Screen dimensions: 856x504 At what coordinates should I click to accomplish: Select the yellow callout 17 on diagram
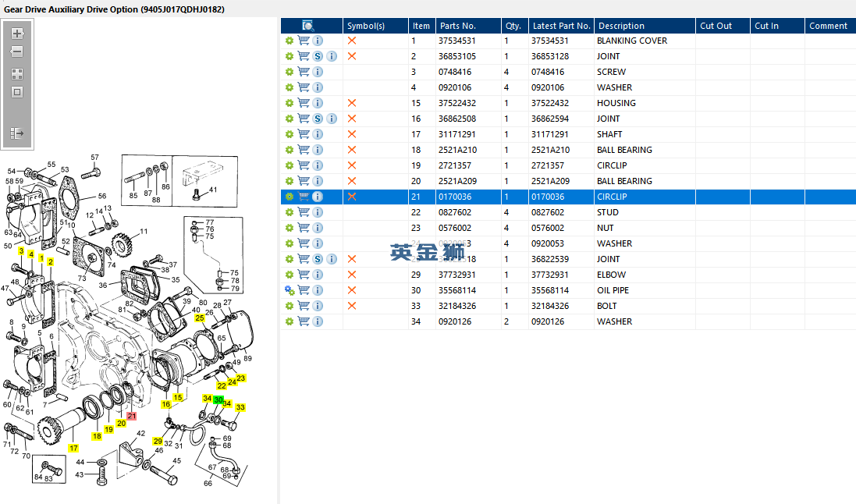(x=73, y=449)
